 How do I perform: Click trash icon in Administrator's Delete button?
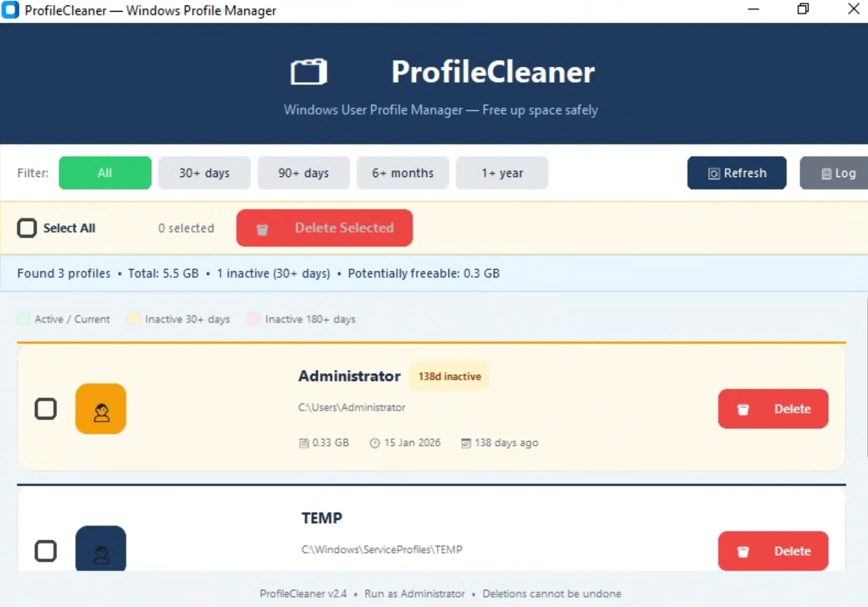click(743, 409)
